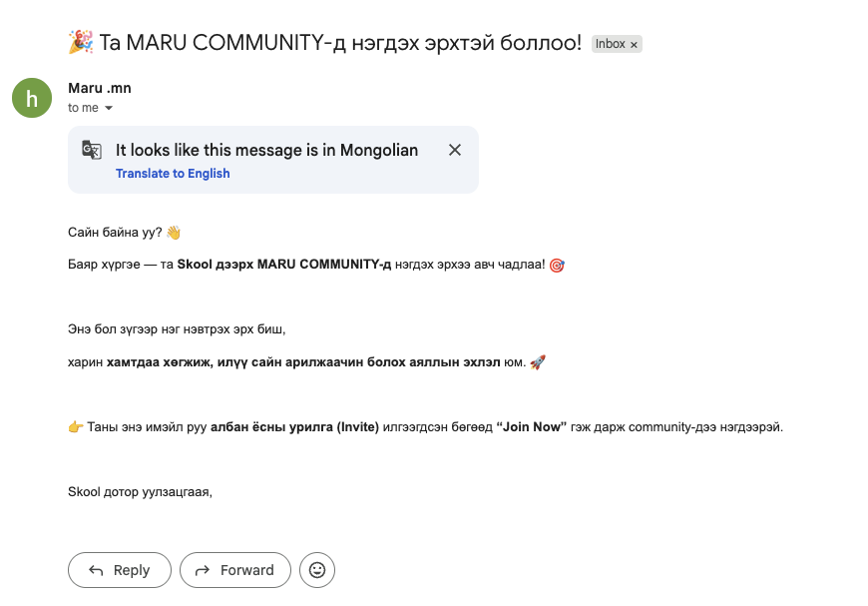Click the bold "(Invite)" text in message

[x=358, y=427]
